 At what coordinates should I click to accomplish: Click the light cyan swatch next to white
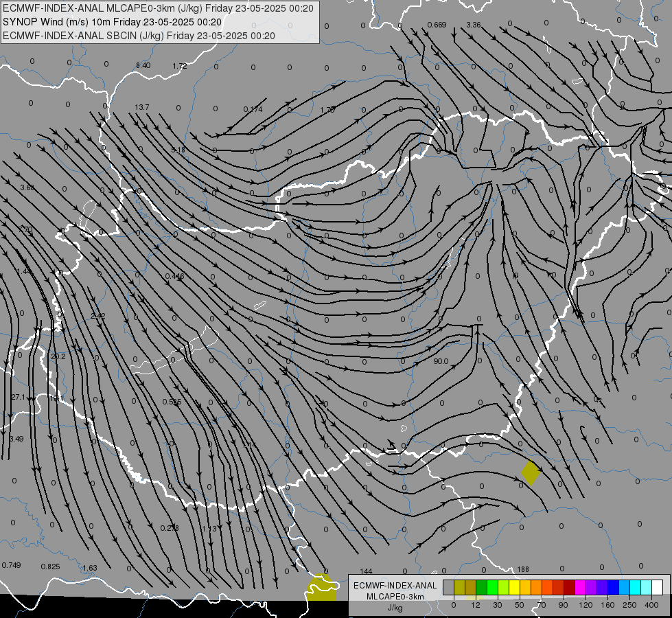click(x=647, y=587)
